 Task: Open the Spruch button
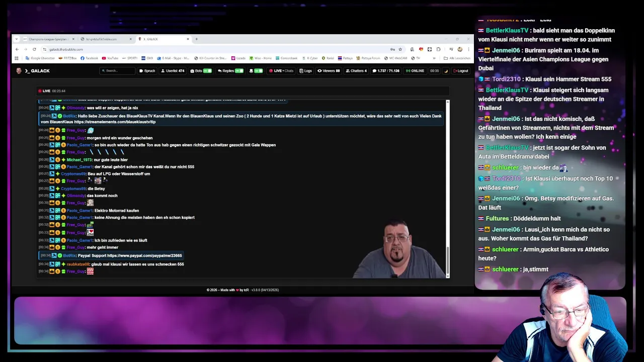coord(147,71)
